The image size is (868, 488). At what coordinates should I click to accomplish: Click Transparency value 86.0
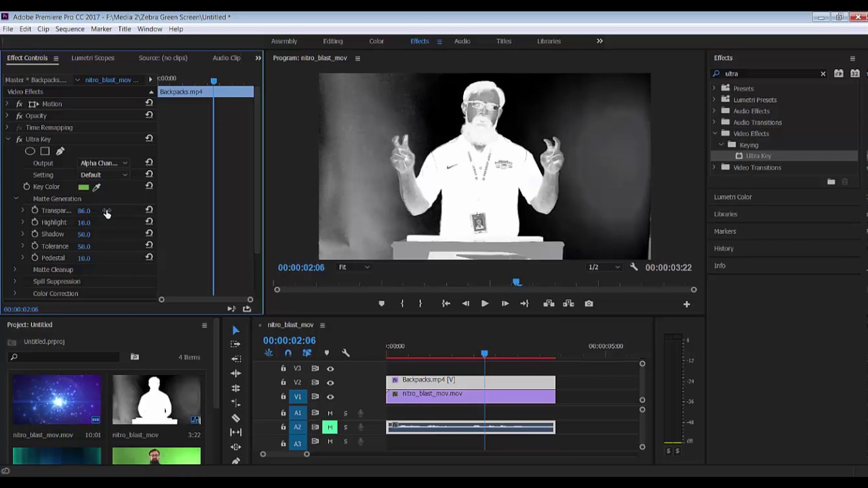(83, 211)
